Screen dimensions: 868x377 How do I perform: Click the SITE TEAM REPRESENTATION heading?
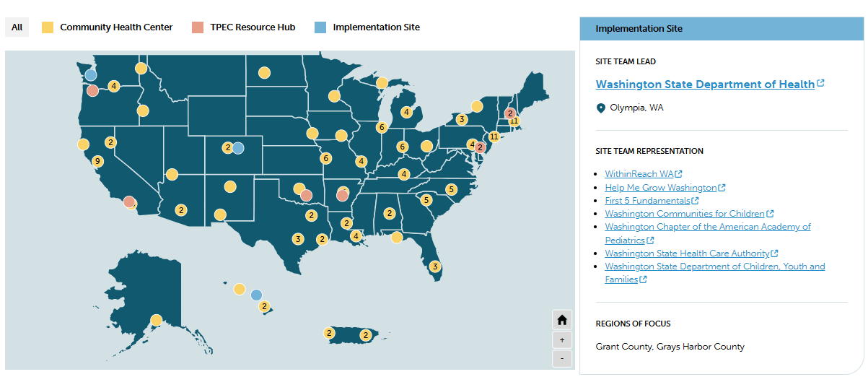(649, 151)
